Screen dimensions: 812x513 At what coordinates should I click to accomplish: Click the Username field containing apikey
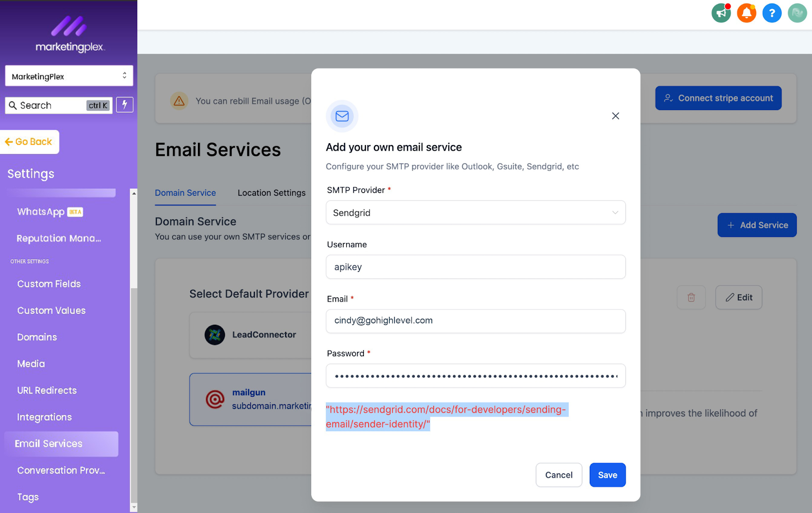pyautogui.click(x=476, y=267)
